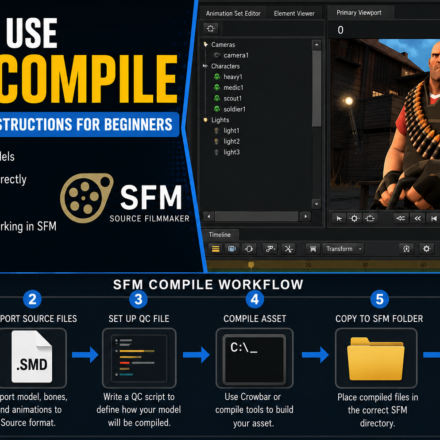Collapse the Cameras group arrow

click(x=206, y=44)
